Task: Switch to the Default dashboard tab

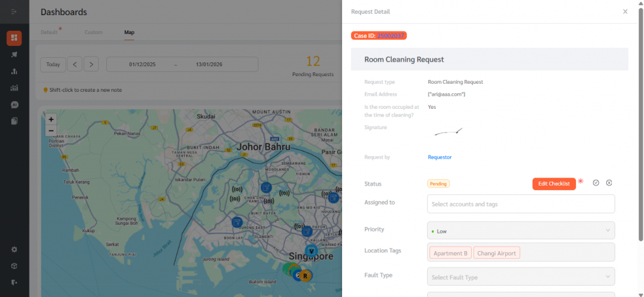Action: click(48, 32)
